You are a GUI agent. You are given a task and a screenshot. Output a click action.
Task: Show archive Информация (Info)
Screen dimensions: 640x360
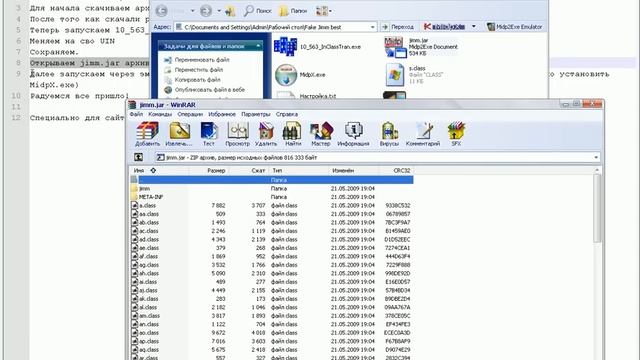[353, 134]
